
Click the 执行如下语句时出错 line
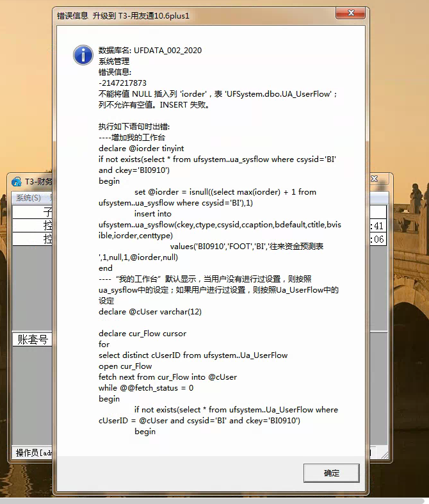pyautogui.click(x=134, y=127)
